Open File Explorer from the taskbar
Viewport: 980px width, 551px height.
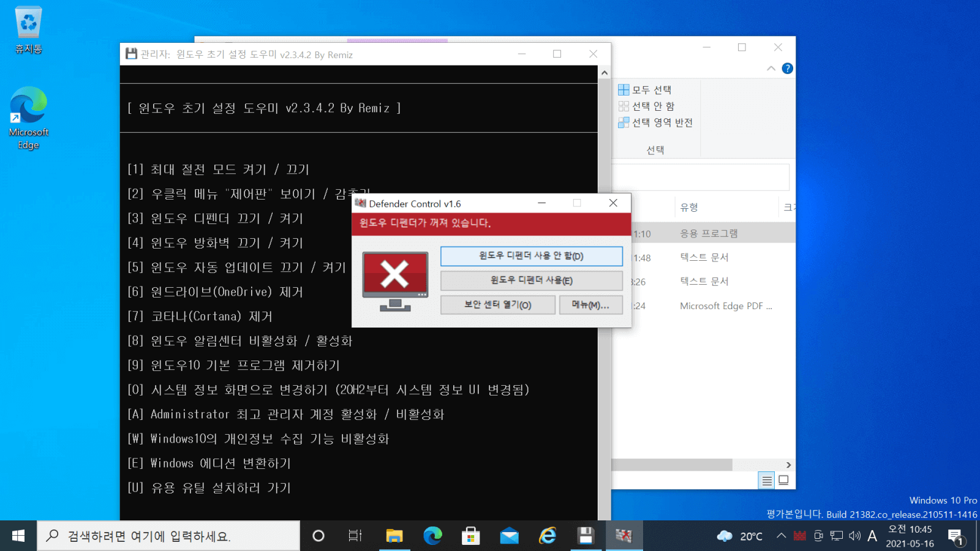point(394,536)
